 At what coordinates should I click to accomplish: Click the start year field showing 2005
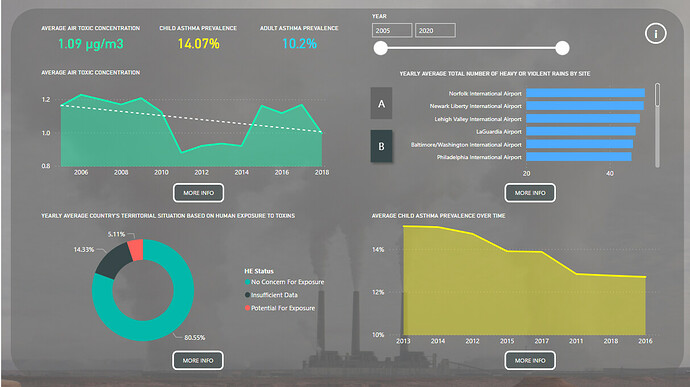[392, 30]
